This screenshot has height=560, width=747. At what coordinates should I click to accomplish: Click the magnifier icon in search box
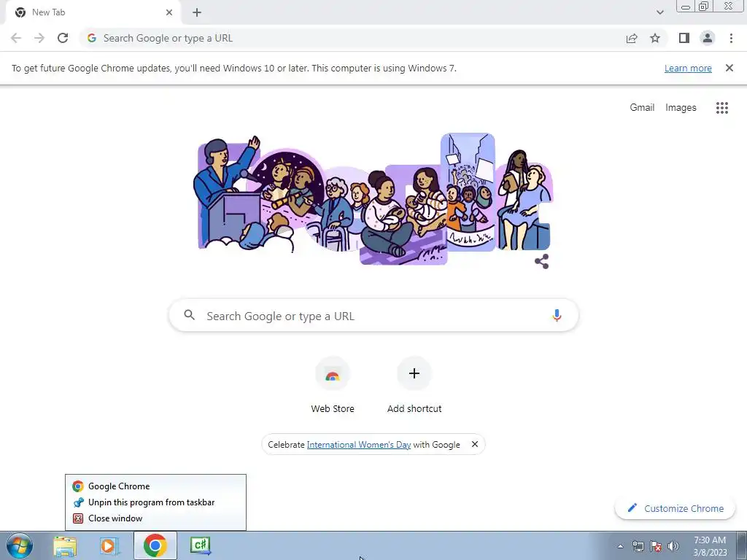pos(189,315)
